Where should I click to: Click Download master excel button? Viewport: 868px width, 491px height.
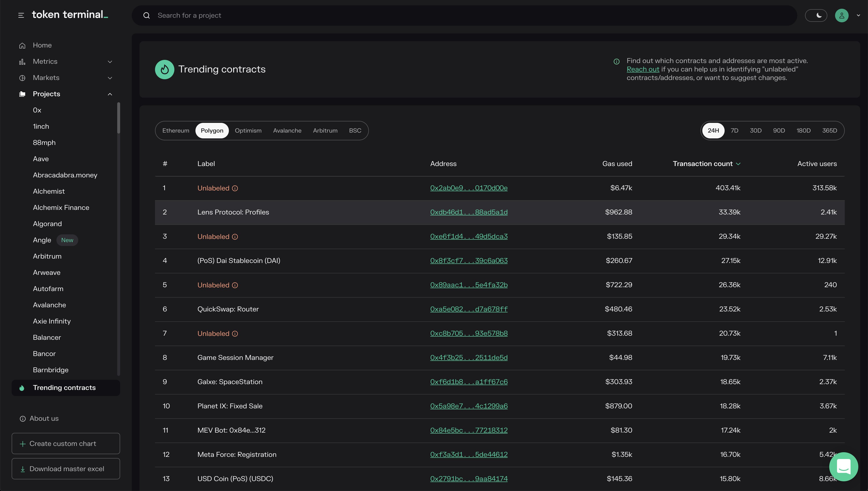point(66,469)
